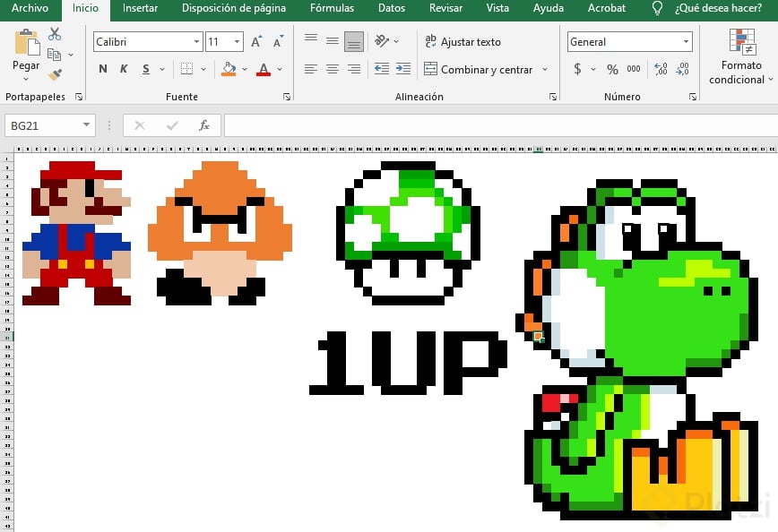Expand borders dropdown arrow

(203, 69)
